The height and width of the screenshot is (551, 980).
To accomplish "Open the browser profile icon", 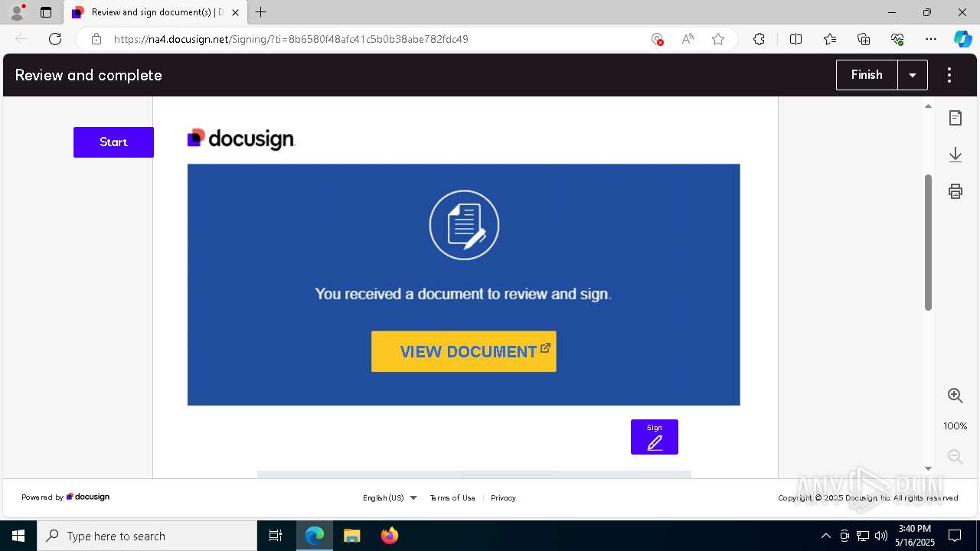I will pyautogui.click(x=17, y=12).
